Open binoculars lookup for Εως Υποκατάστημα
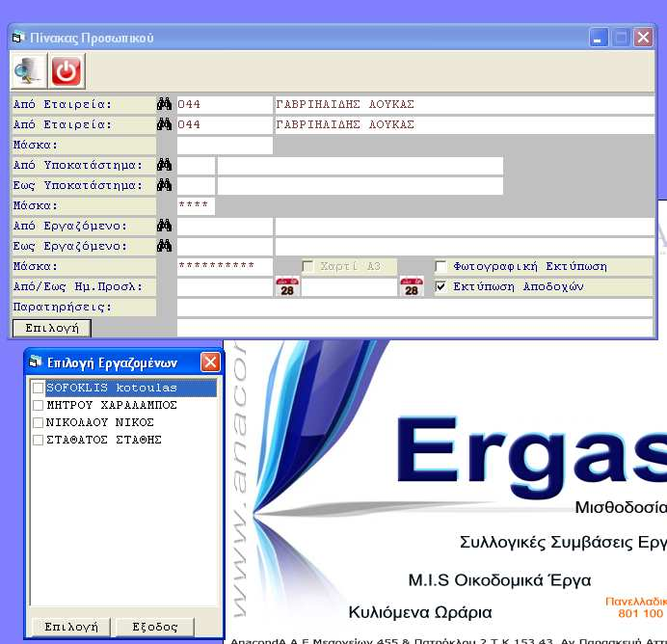The image size is (667, 644). tap(164, 185)
